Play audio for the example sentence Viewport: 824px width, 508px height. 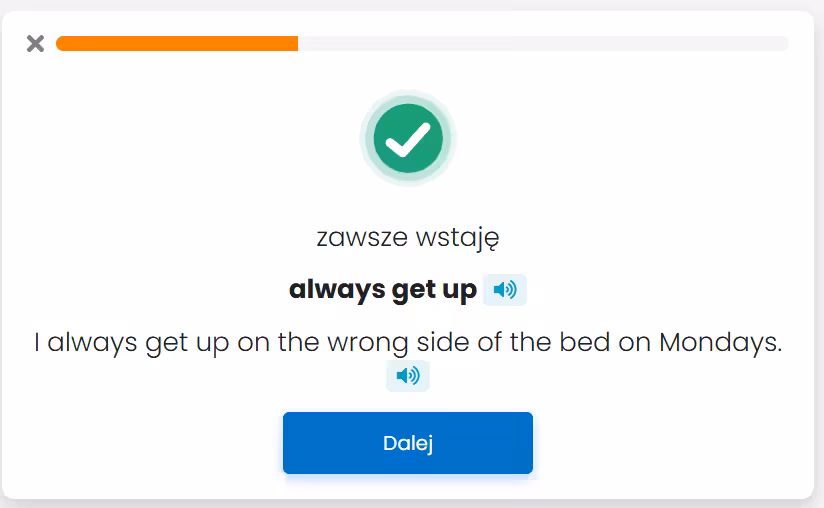click(x=408, y=376)
